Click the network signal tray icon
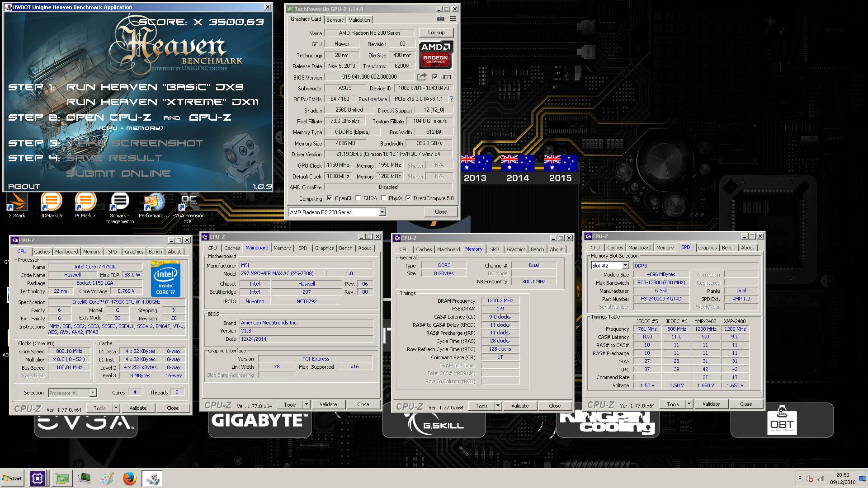Image resolution: width=868 pixels, height=488 pixels. [x=821, y=479]
